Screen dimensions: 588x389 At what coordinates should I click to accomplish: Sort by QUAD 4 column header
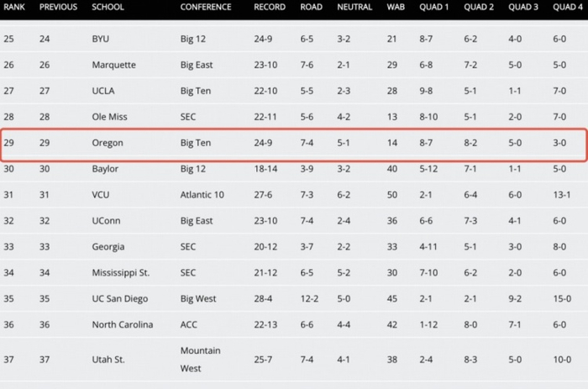coord(568,8)
